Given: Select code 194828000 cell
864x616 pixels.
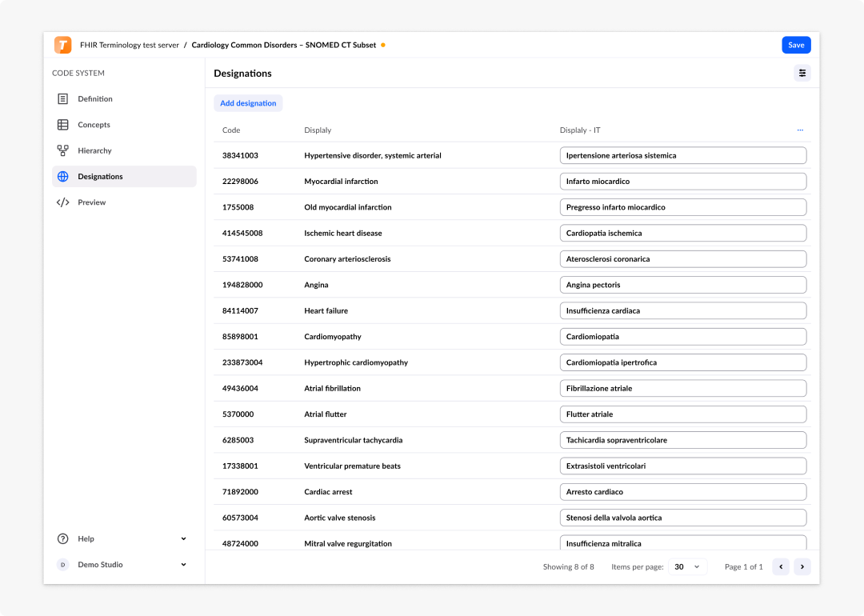Looking at the screenshot, I should point(242,285).
